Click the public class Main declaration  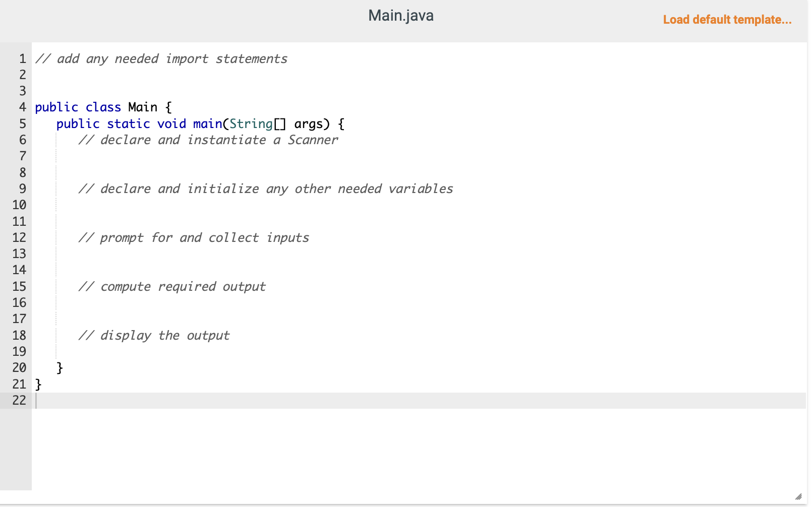click(x=102, y=107)
